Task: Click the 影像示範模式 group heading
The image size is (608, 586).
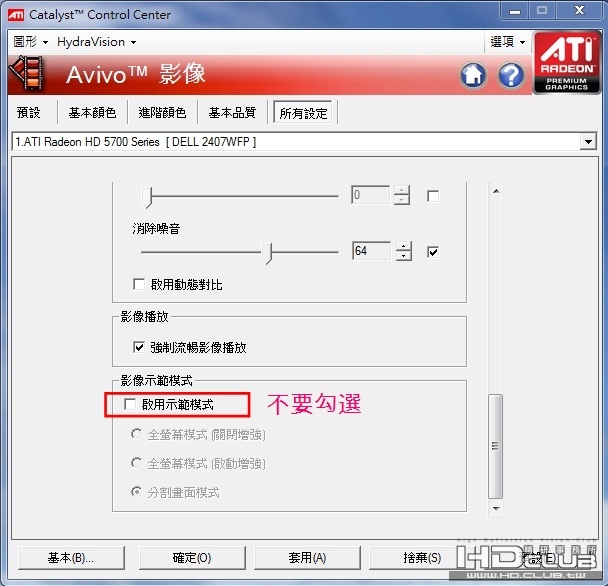Action: click(x=156, y=380)
